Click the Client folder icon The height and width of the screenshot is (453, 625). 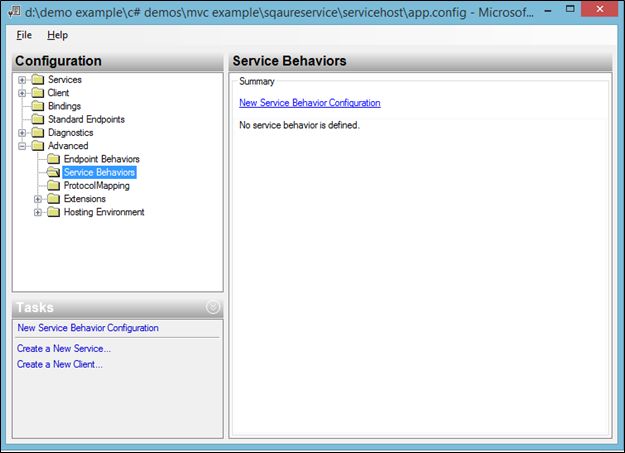pyautogui.click(x=38, y=93)
